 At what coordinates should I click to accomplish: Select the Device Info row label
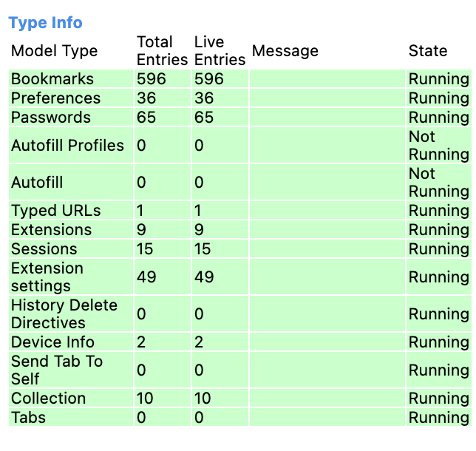click(x=52, y=342)
